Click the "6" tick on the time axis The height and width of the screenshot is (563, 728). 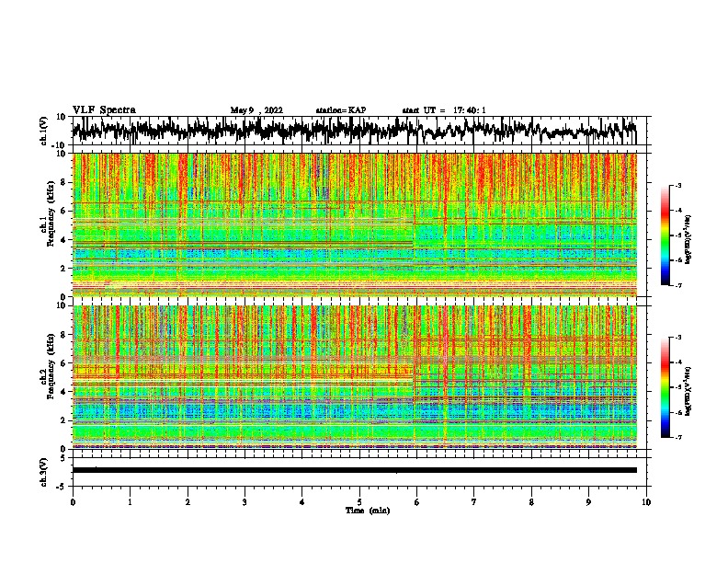[x=417, y=502]
